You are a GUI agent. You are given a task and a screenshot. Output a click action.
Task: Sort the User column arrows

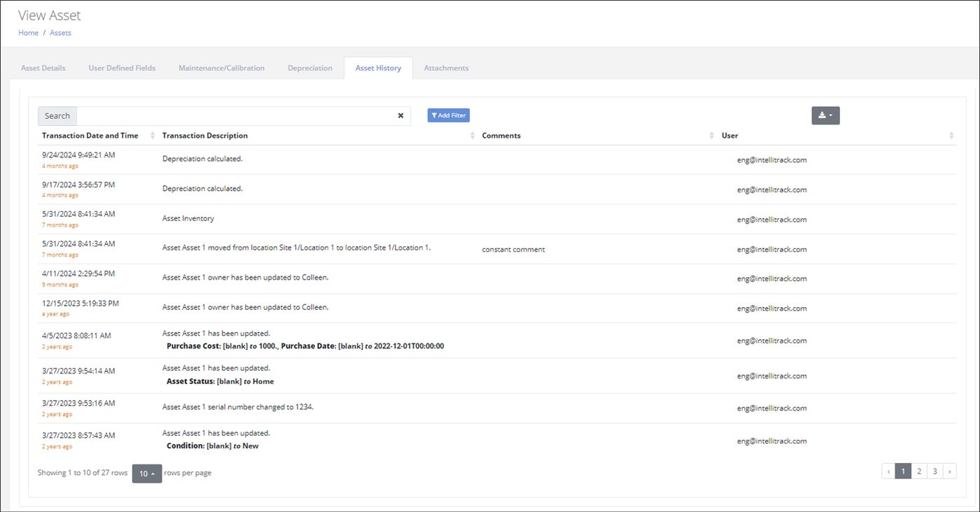[x=951, y=136]
